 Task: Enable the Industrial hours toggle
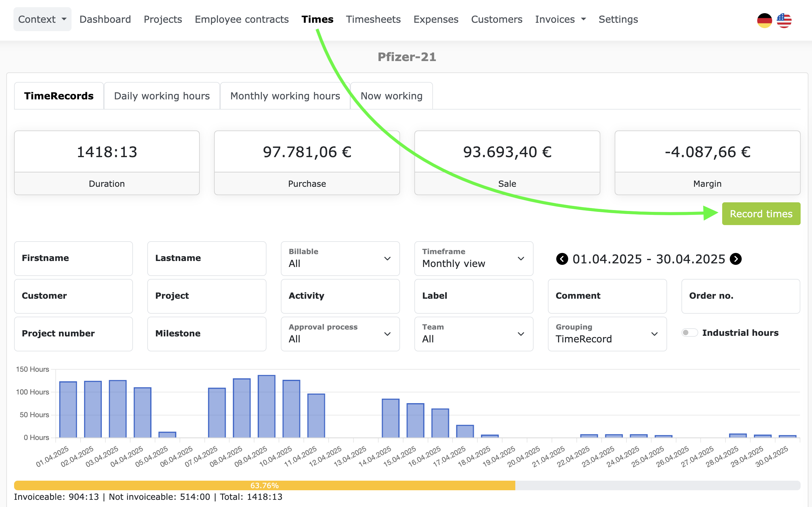(690, 333)
